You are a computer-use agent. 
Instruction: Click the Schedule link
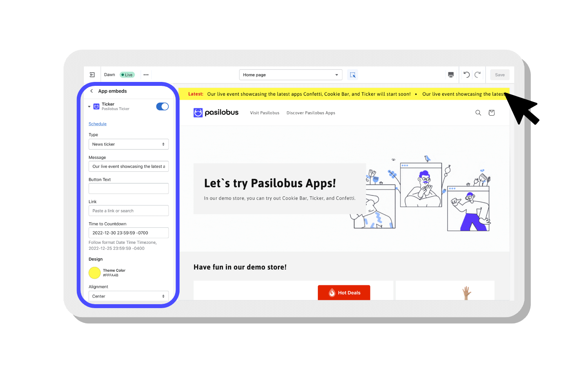click(98, 124)
